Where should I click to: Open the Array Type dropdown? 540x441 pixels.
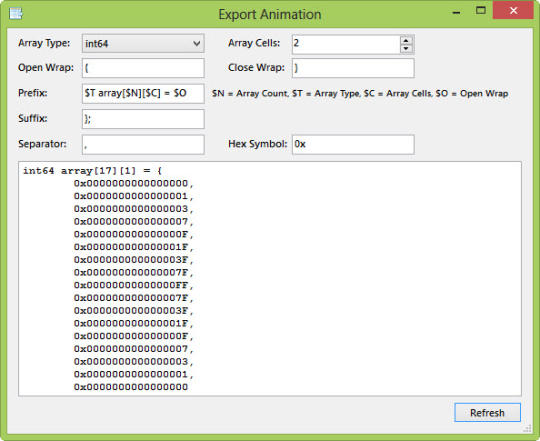pyautogui.click(x=143, y=43)
